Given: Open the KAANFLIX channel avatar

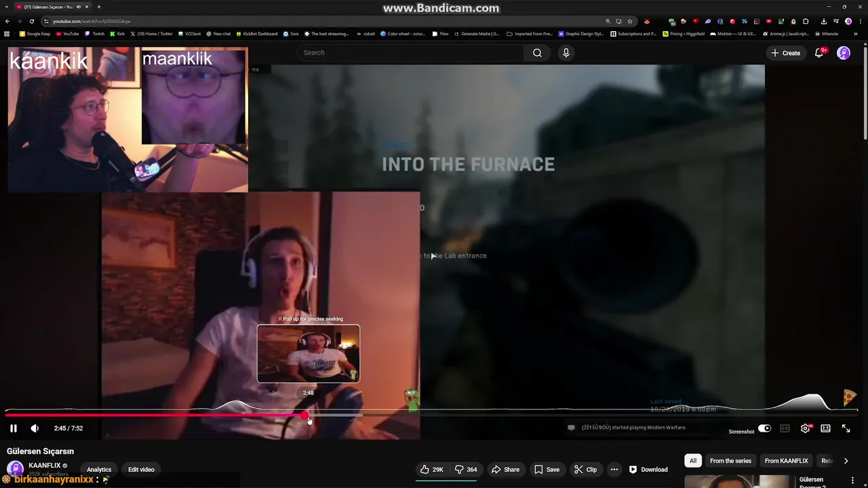Looking at the screenshot, I should [15, 469].
